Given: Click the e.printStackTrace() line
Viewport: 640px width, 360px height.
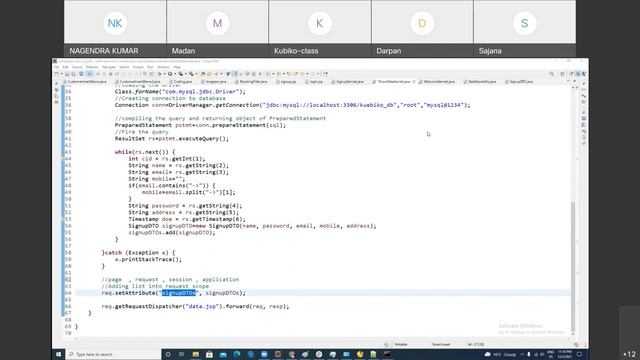Looking at the screenshot, I should click(x=148, y=259).
